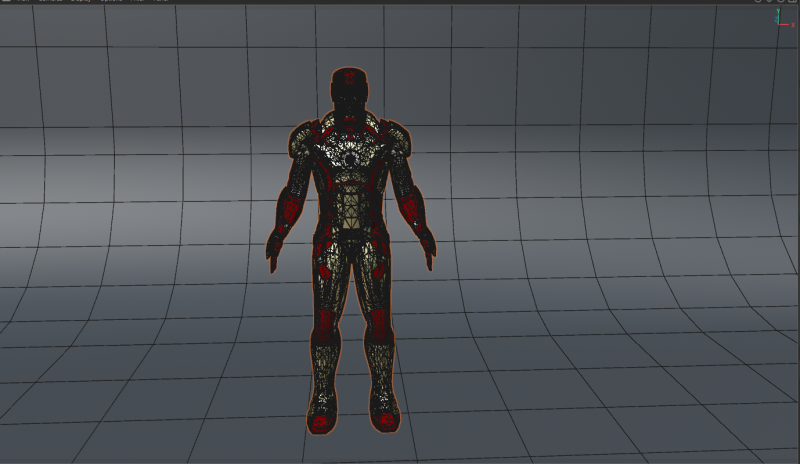Select the arc reactor on the chest
The image size is (800, 464).
tap(349, 159)
